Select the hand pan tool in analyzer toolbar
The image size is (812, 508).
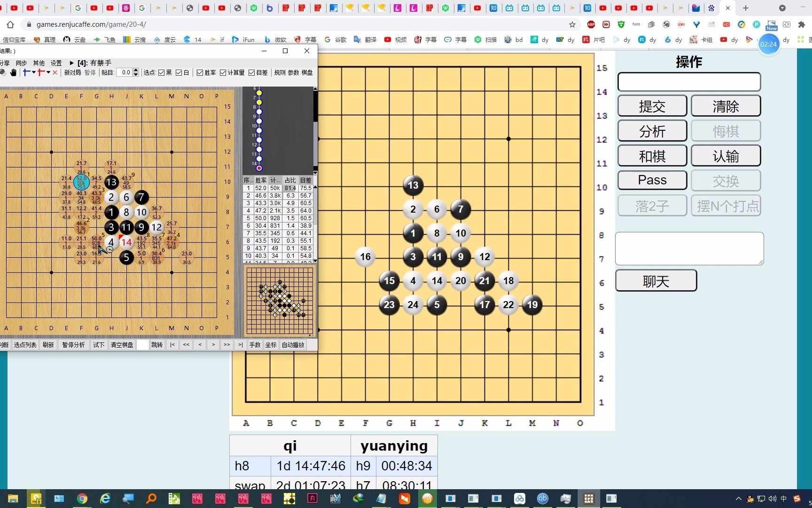[x=13, y=72]
